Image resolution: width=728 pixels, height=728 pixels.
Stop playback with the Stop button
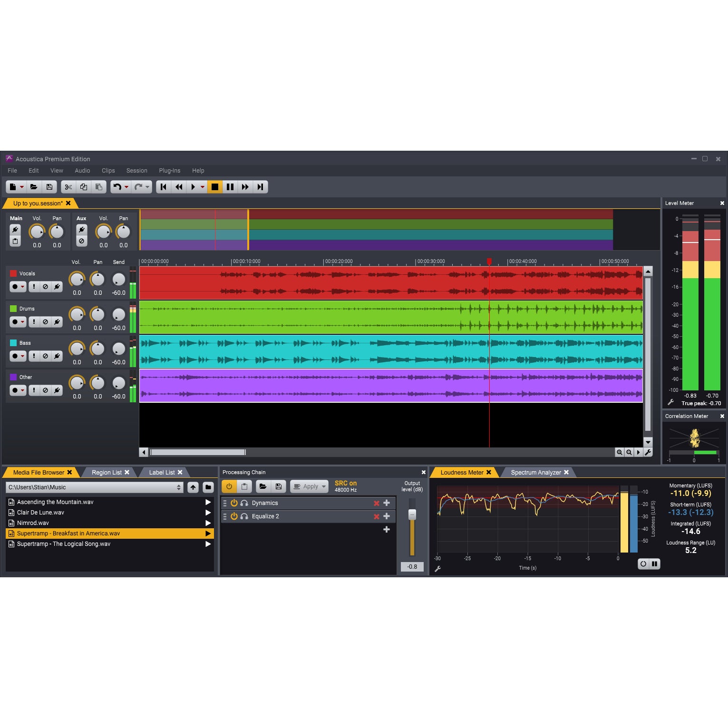(215, 187)
